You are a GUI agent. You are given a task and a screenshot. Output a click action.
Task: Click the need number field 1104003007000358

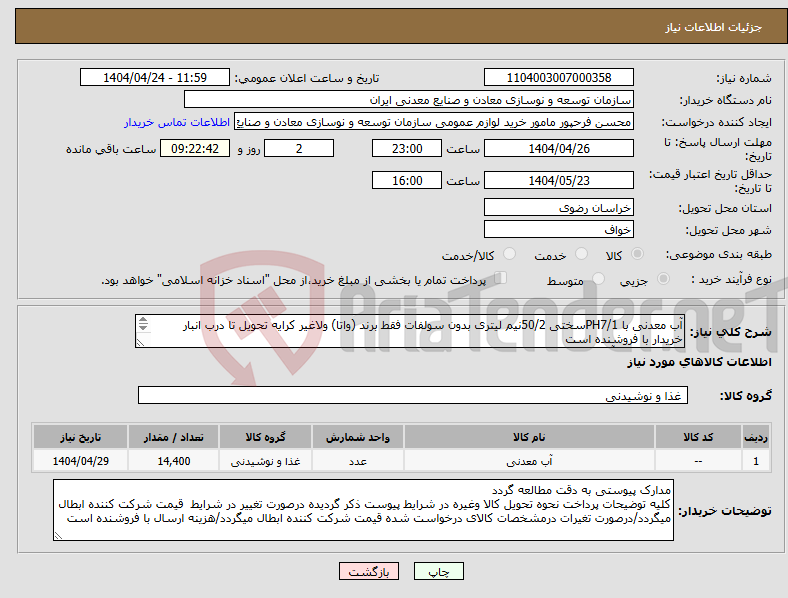coord(559,78)
